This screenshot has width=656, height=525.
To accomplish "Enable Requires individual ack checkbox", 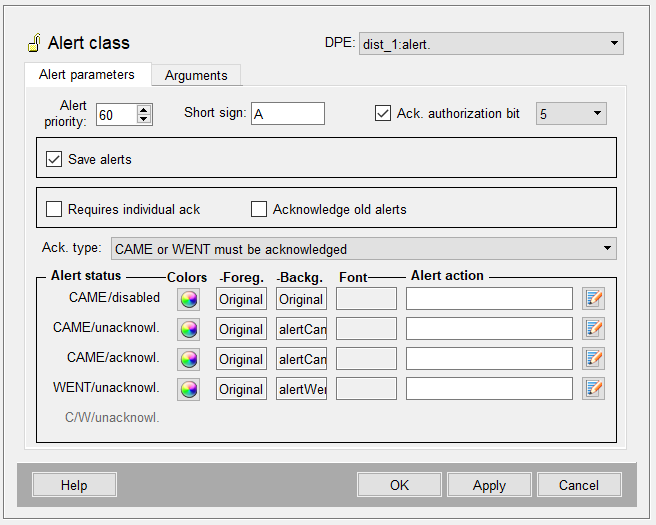I will [x=54, y=209].
